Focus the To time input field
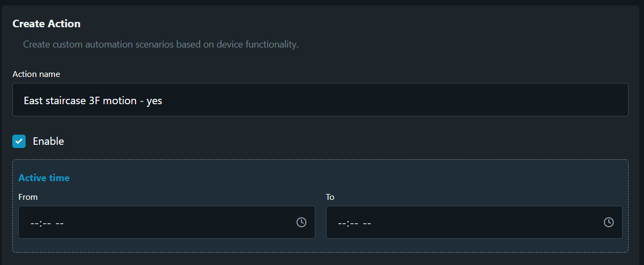The height and width of the screenshot is (265, 644). point(470,222)
